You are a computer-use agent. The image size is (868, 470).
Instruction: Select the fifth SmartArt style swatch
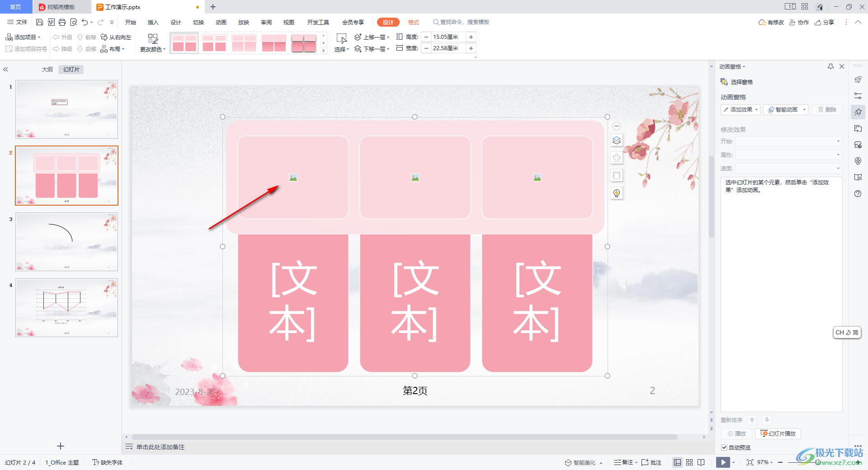[304, 43]
